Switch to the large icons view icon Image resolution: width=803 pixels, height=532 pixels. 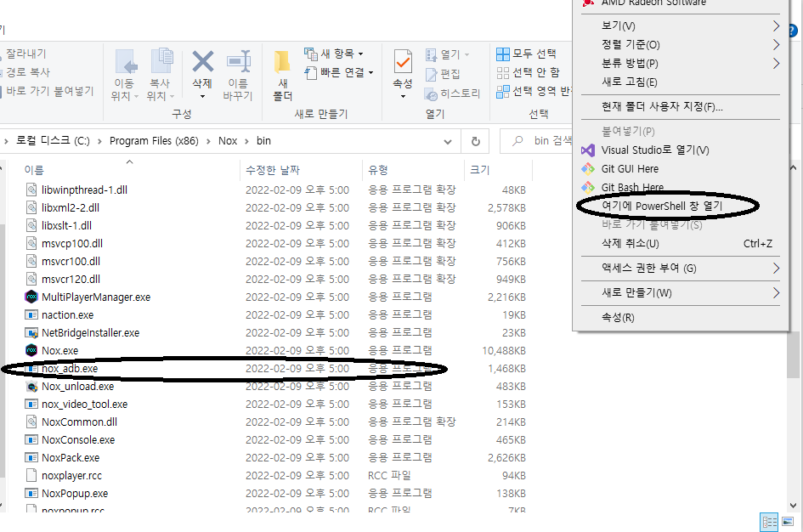(788, 523)
